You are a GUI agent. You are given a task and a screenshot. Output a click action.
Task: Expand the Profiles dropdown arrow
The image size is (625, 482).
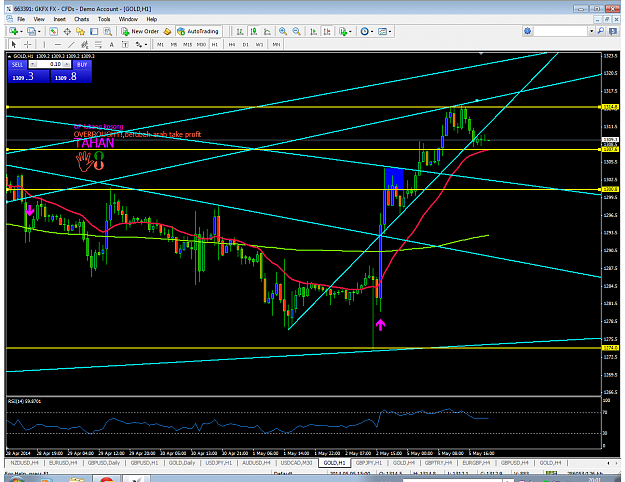[x=39, y=31]
